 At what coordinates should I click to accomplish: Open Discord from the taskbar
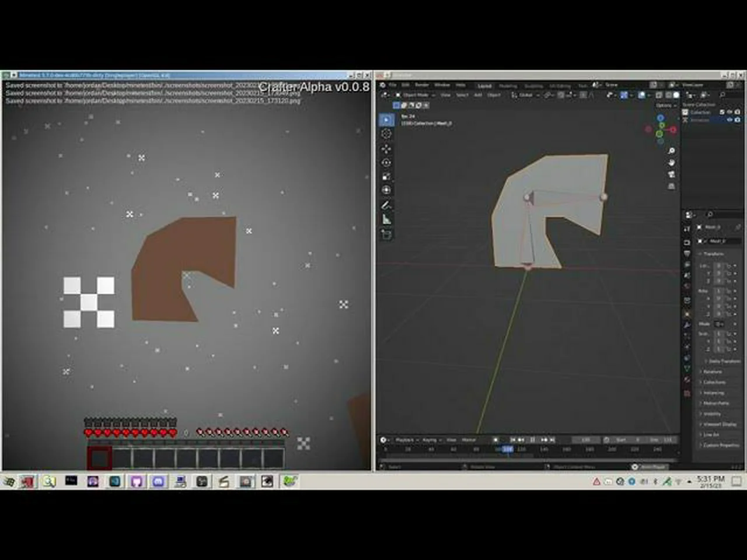158,481
